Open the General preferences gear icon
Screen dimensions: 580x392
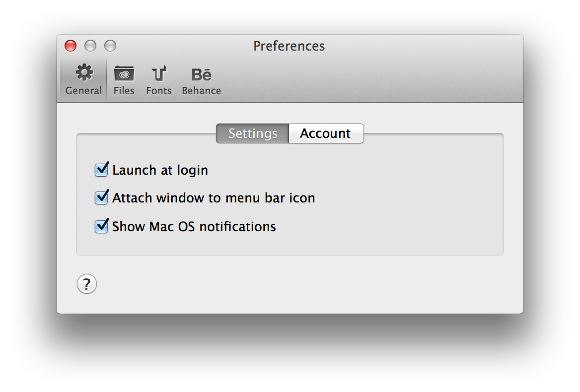coord(84,72)
